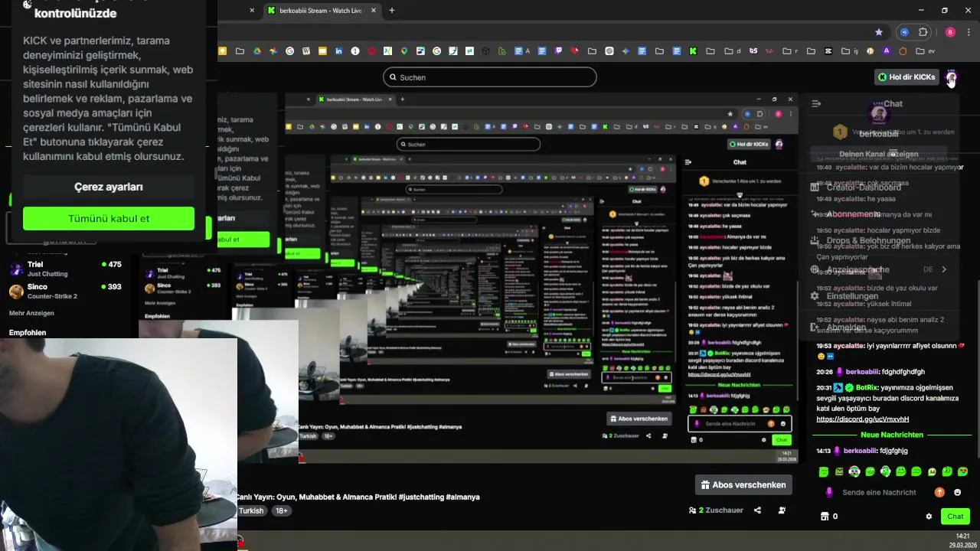Close the berkoabiii Stream tab
The image size is (980, 551).
[372, 11]
